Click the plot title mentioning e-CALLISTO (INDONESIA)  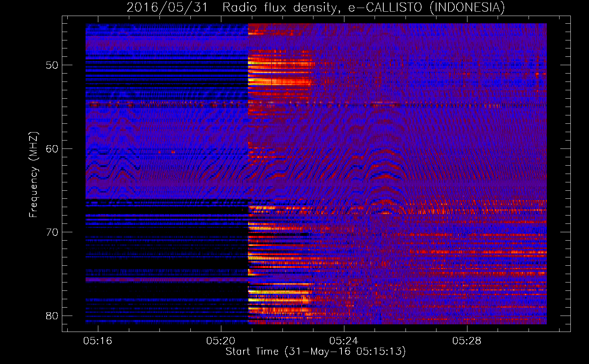316,7
